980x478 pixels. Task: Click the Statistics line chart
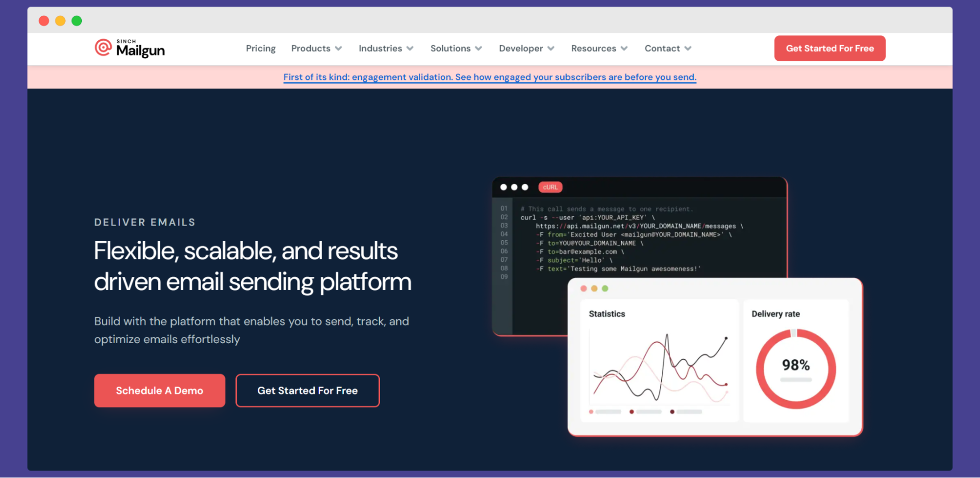tap(659, 368)
